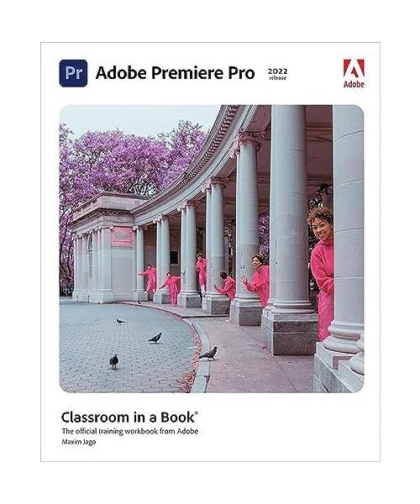Viewport: 420px width, 504px height.
Task: Click the pigeon in the middle of the plaza
Action: click(155, 338)
